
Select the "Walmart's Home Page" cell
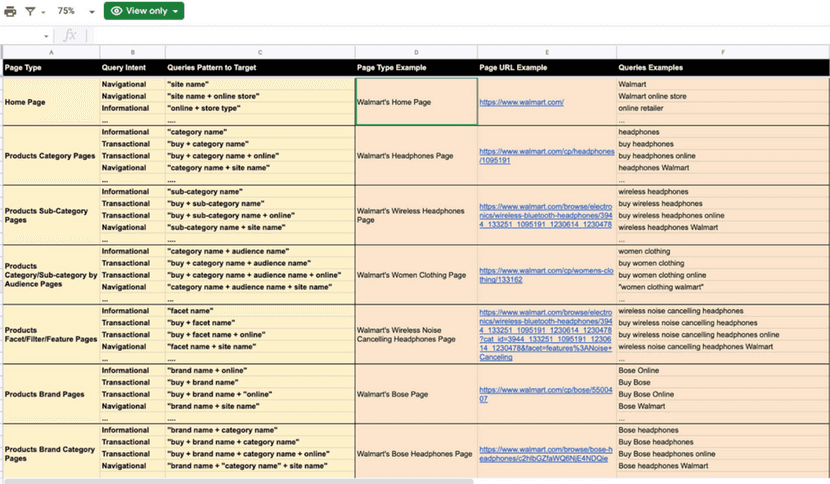(x=416, y=102)
